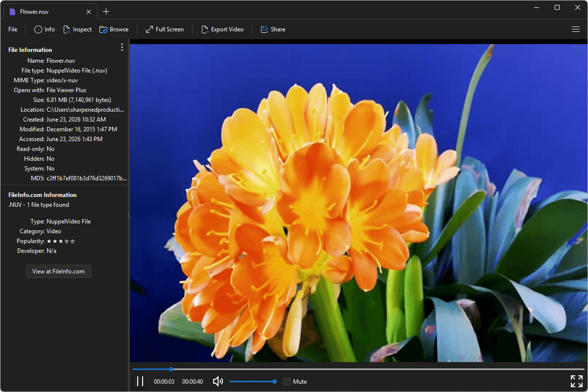Click the MIME Type value video/x-nuv
This screenshot has height=392, width=588.
(62, 80)
